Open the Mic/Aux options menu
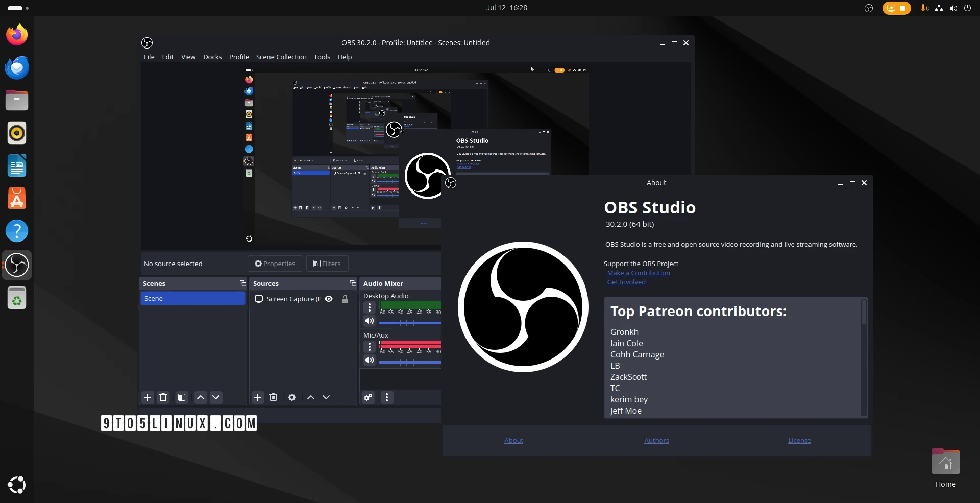This screenshot has height=503, width=980. 369,347
